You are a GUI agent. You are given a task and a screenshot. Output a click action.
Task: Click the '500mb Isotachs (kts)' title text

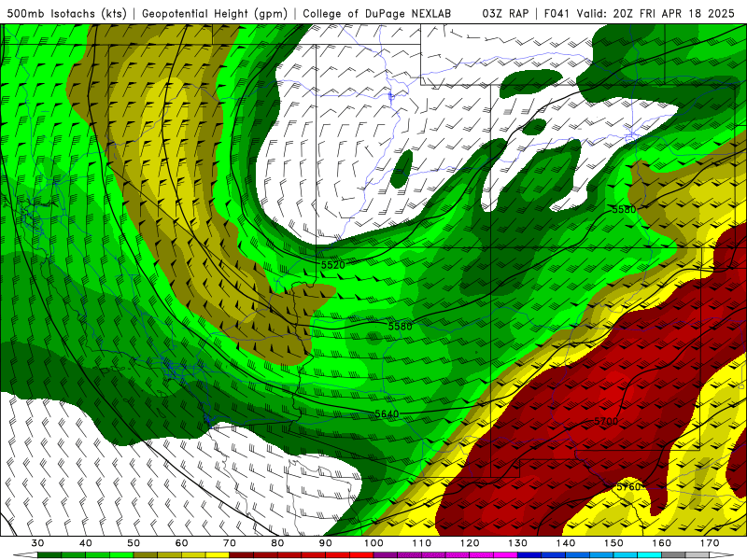pos(66,13)
